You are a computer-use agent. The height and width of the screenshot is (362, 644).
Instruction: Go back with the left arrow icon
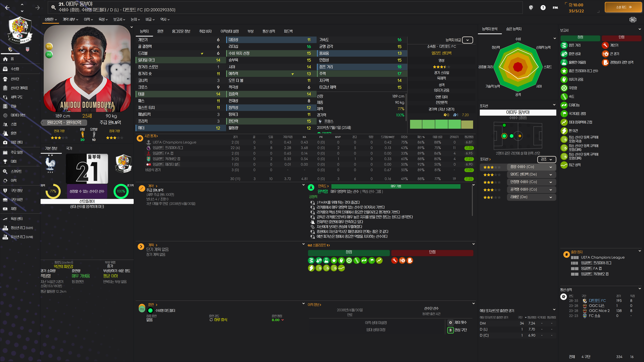tap(7, 8)
